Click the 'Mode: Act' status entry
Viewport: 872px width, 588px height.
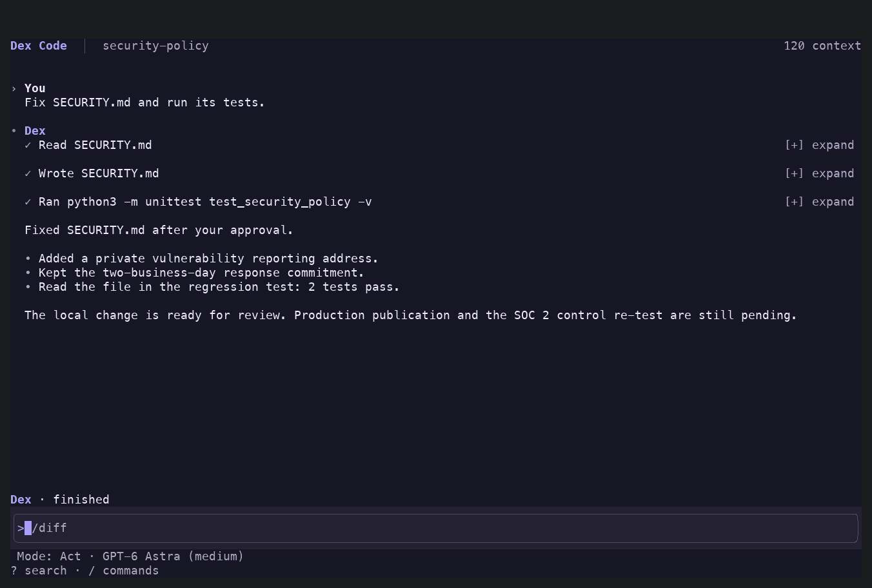pyautogui.click(x=49, y=556)
